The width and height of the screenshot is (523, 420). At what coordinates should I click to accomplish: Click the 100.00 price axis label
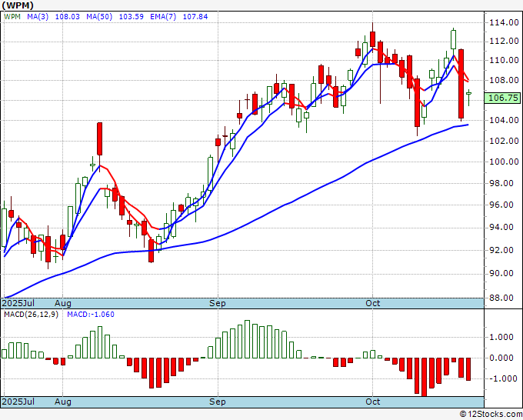(x=504, y=162)
